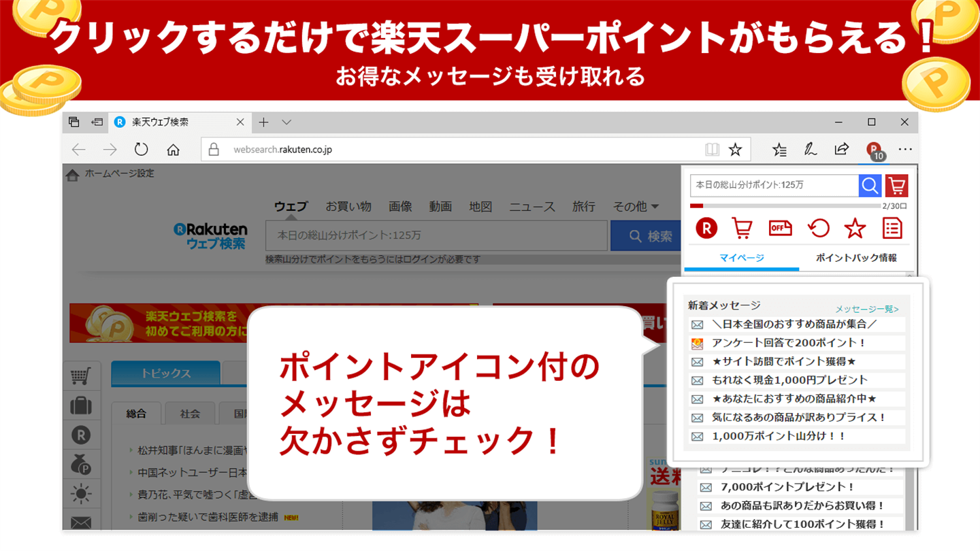Open new tab with plus button
The image size is (980, 551).
pyautogui.click(x=264, y=122)
